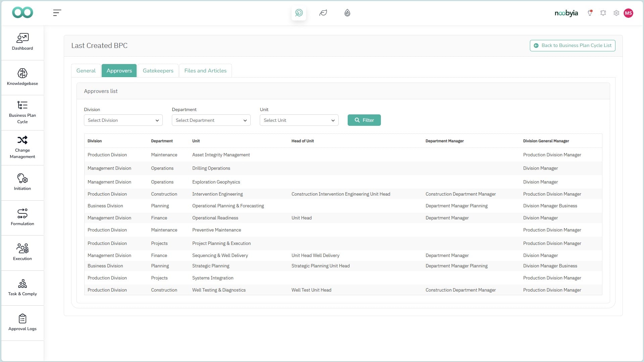Open the Knowledgebase brain icon
644x362 pixels.
click(22, 73)
